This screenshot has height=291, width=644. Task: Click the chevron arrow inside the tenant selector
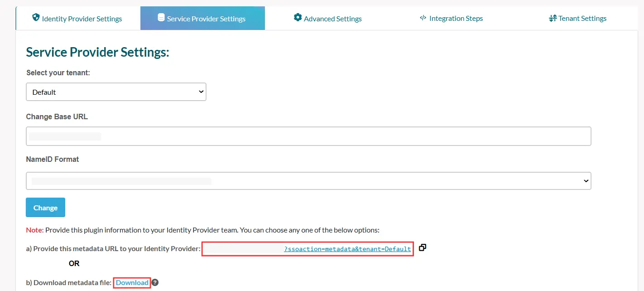201,92
